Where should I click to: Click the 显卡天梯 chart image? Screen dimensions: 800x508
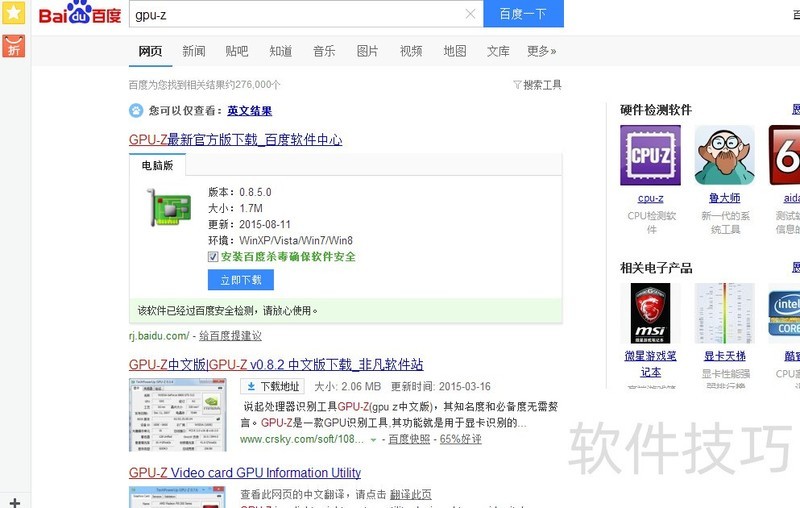click(724, 313)
